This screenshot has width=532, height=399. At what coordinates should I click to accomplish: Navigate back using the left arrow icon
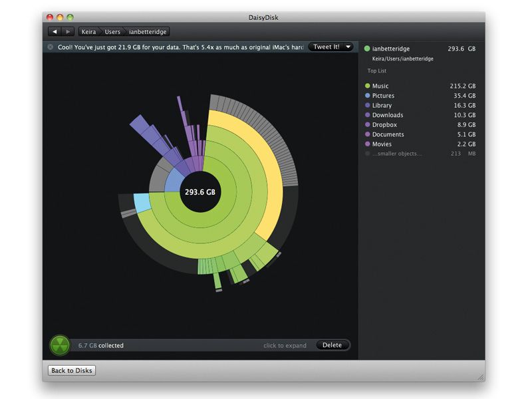click(54, 31)
